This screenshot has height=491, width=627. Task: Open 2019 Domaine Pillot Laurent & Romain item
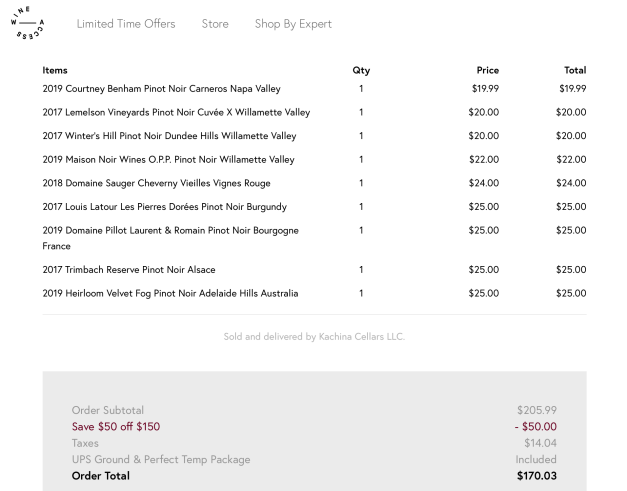170,231
